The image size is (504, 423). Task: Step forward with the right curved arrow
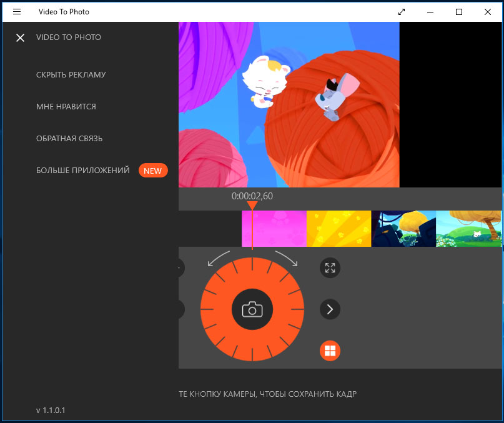(287, 258)
